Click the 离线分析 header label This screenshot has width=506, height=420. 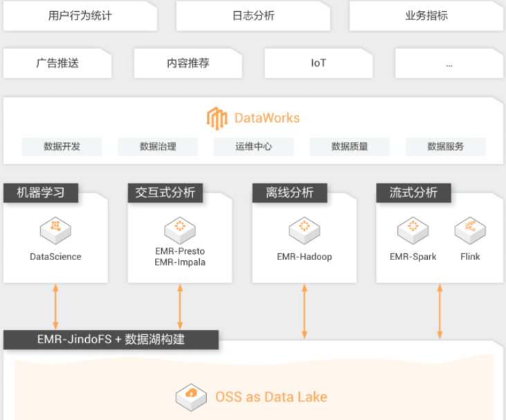(290, 193)
